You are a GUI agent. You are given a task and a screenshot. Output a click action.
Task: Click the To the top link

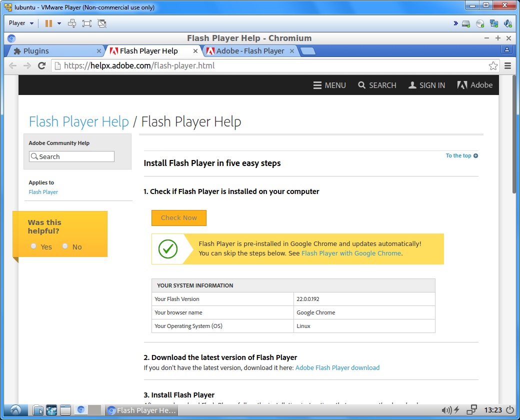tap(461, 155)
